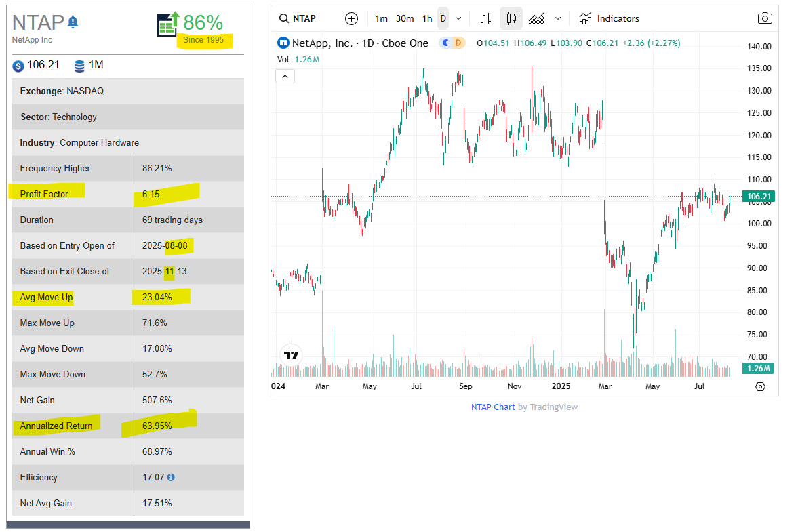
Task: Click the Frequency Higher value 86.21%
Action: click(157, 168)
